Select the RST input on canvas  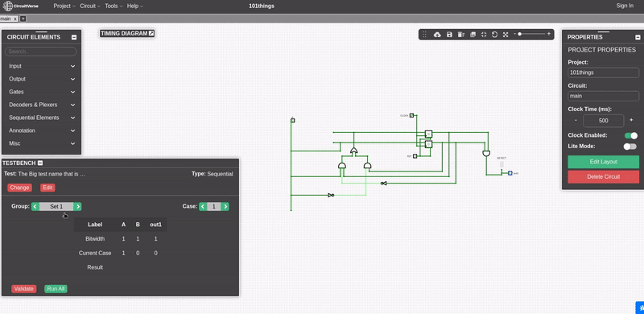[x=415, y=156]
